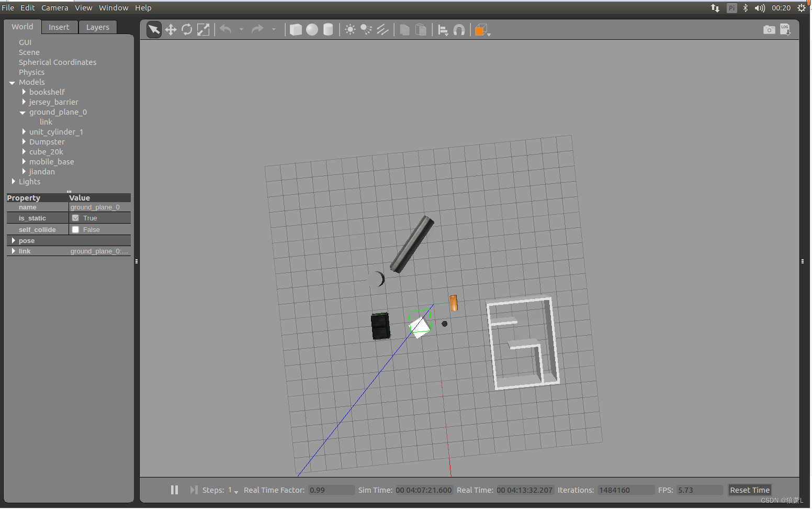Click the Real Time Factor field
Screen dimensions: 812x509
pos(331,490)
